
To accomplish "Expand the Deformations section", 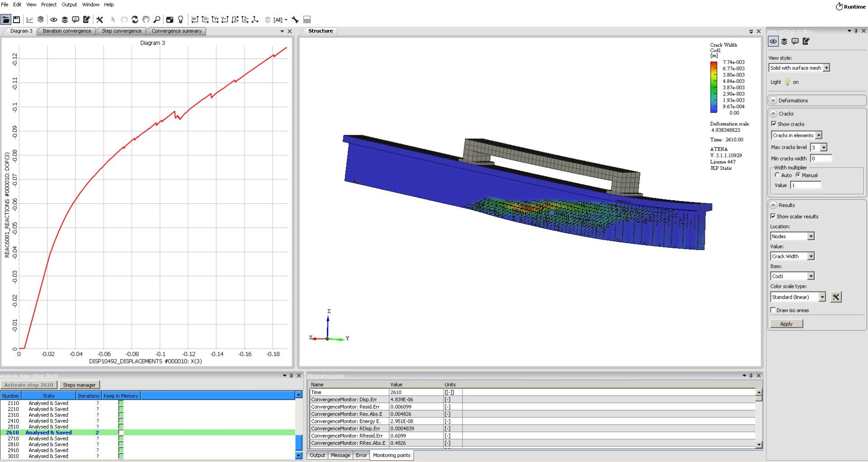I will [774, 100].
